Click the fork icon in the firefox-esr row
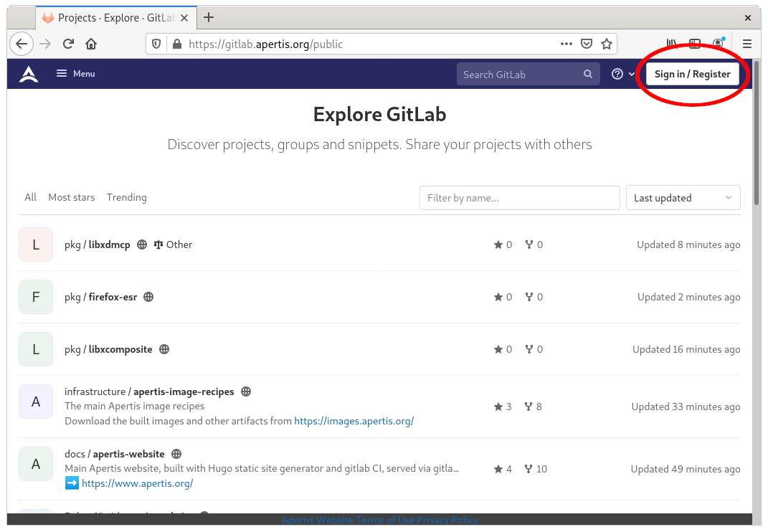Viewport: 768px width, 532px height. pos(529,297)
